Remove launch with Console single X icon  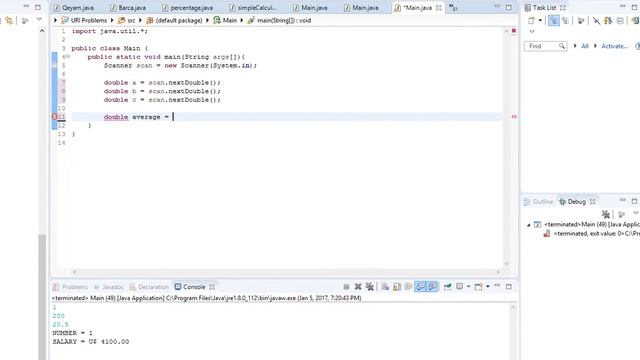pos(358,287)
